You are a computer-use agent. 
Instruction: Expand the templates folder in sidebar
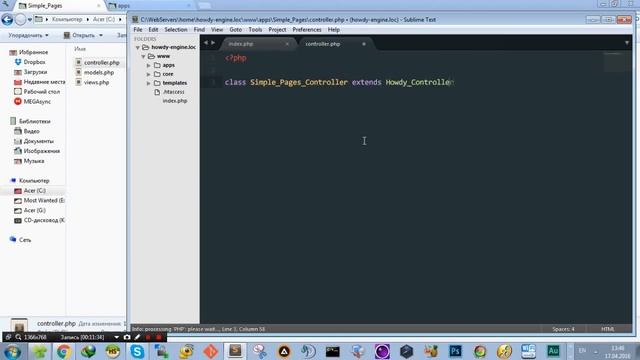149,83
